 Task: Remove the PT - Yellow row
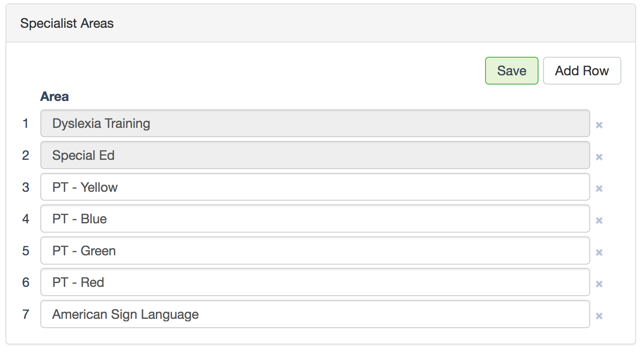point(599,188)
